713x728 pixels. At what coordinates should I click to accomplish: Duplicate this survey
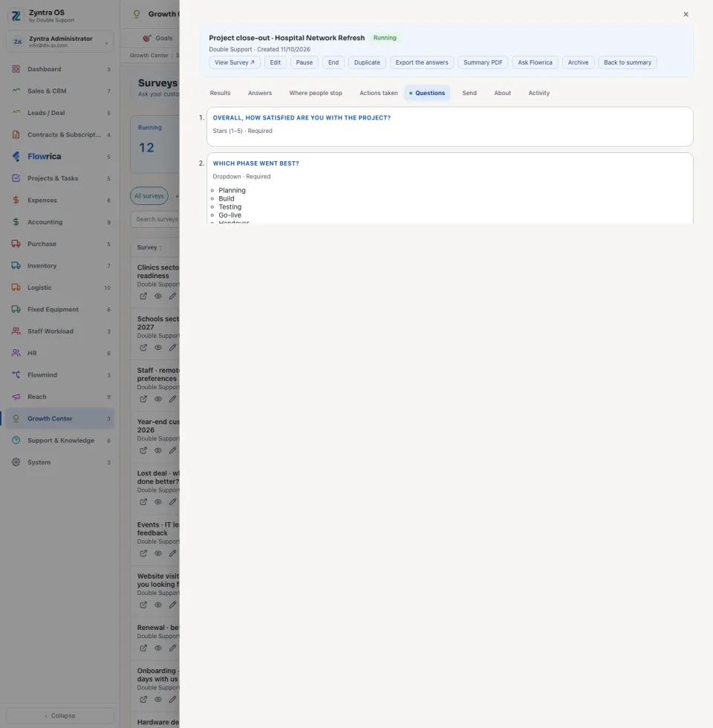point(367,62)
